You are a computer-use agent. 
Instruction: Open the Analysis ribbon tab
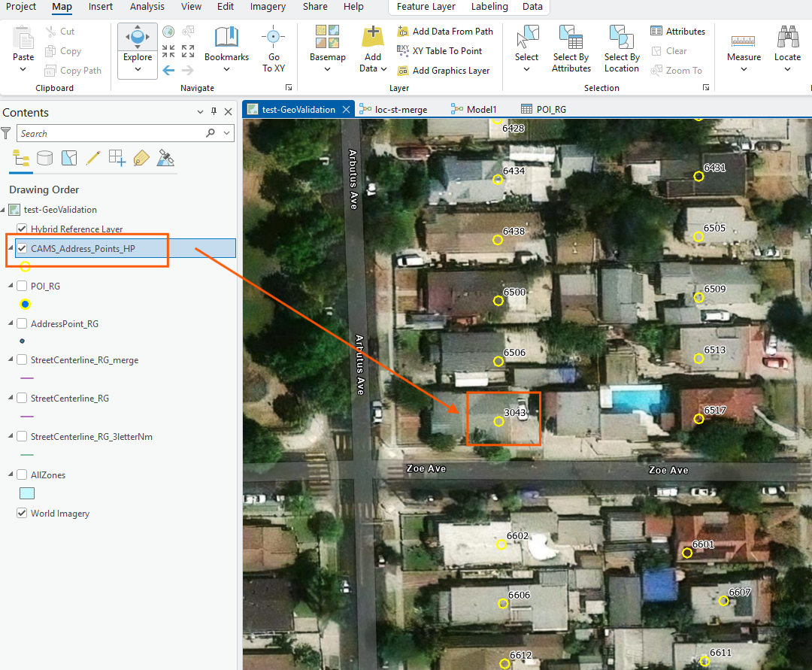(147, 7)
